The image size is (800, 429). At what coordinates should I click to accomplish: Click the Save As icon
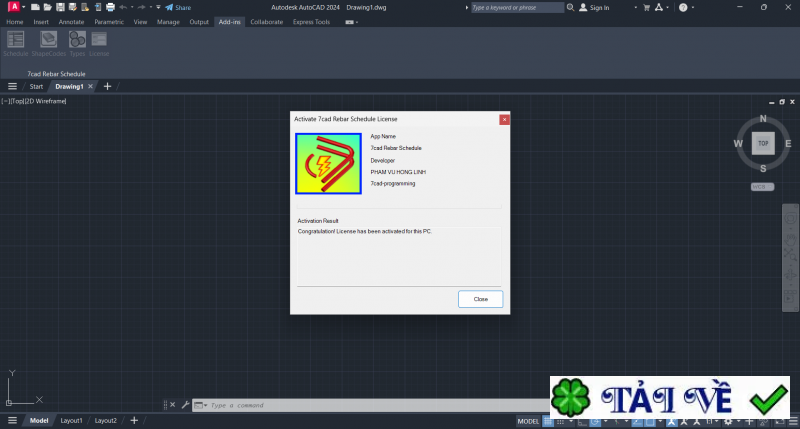[72, 7]
